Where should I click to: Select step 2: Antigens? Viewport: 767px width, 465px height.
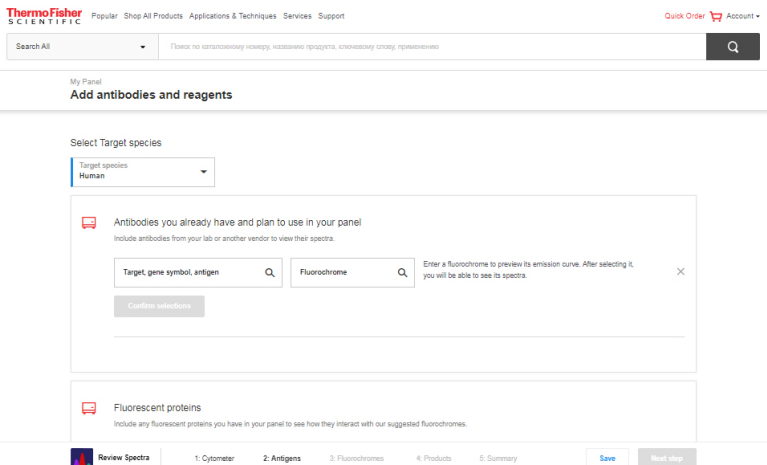coord(282,458)
